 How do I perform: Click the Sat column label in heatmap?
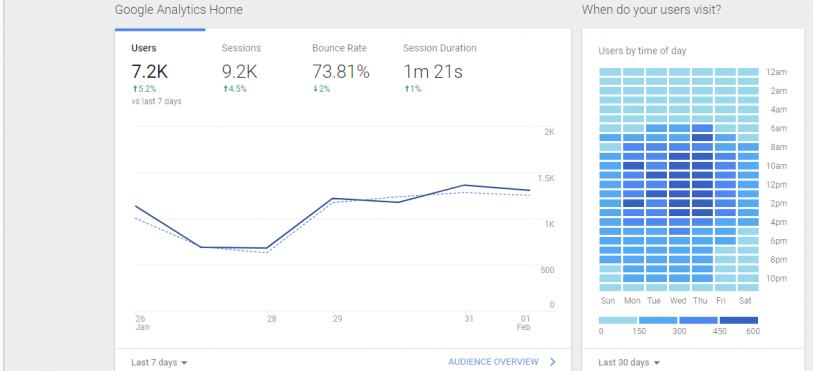click(x=745, y=301)
